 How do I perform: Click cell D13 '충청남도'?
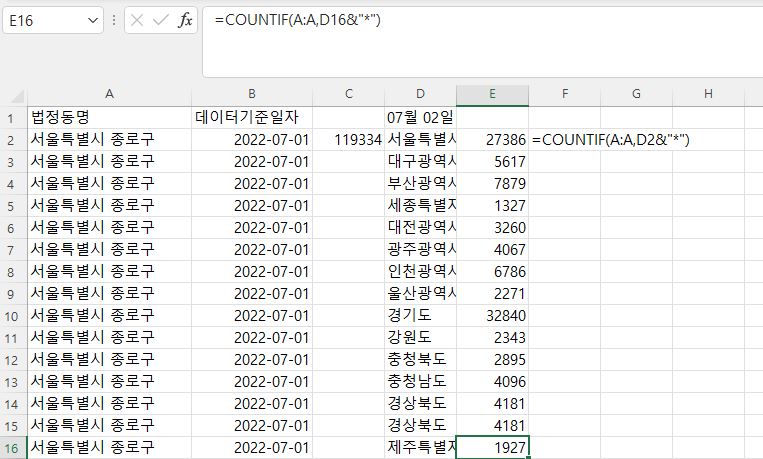coord(420,381)
